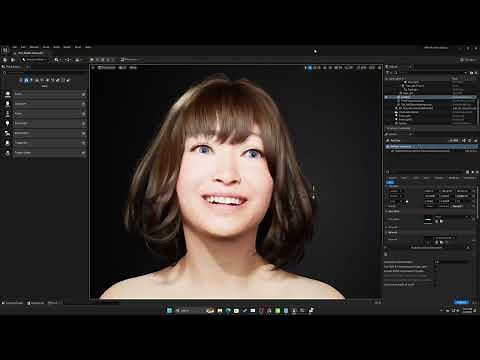Click the Location X value field
Viewport: 480px width, 360px height.
tap(430, 191)
